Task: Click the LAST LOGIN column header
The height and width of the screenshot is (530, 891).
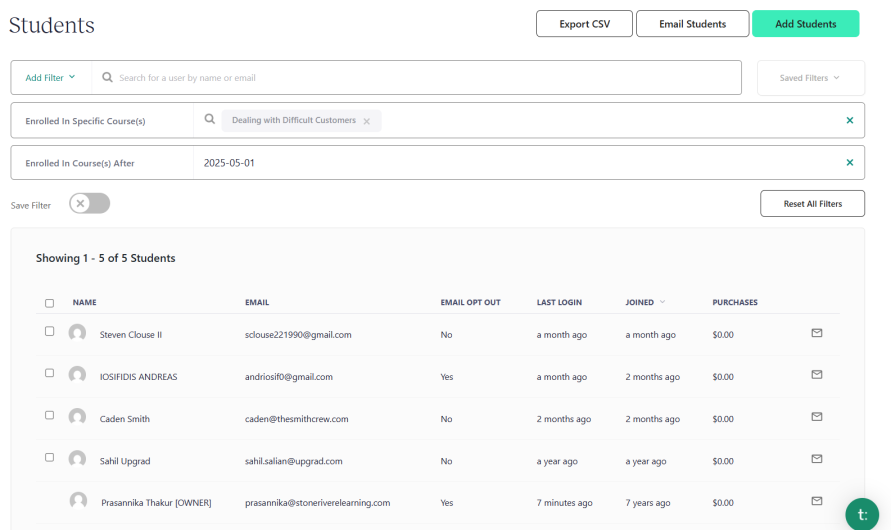Action: pos(559,302)
